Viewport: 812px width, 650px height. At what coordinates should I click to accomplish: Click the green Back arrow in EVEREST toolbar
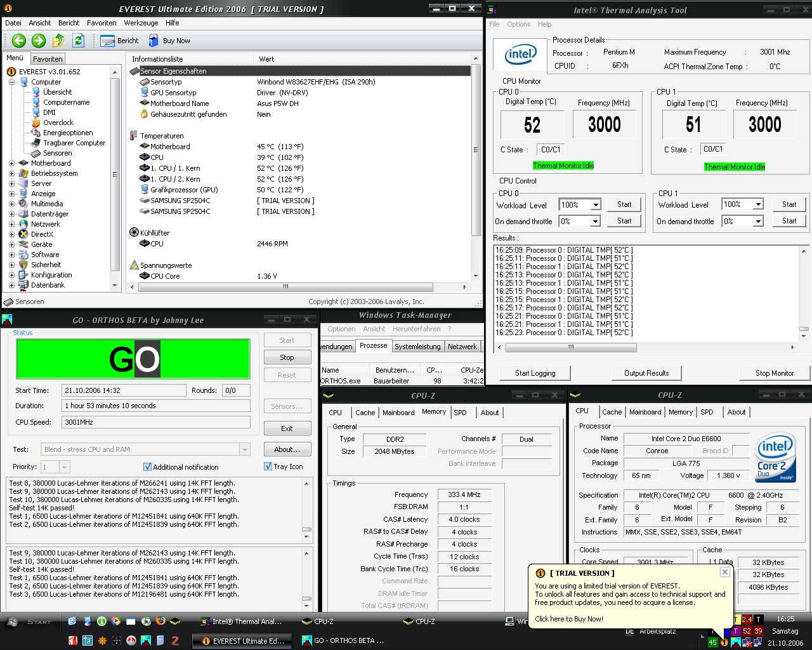coord(19,41)
